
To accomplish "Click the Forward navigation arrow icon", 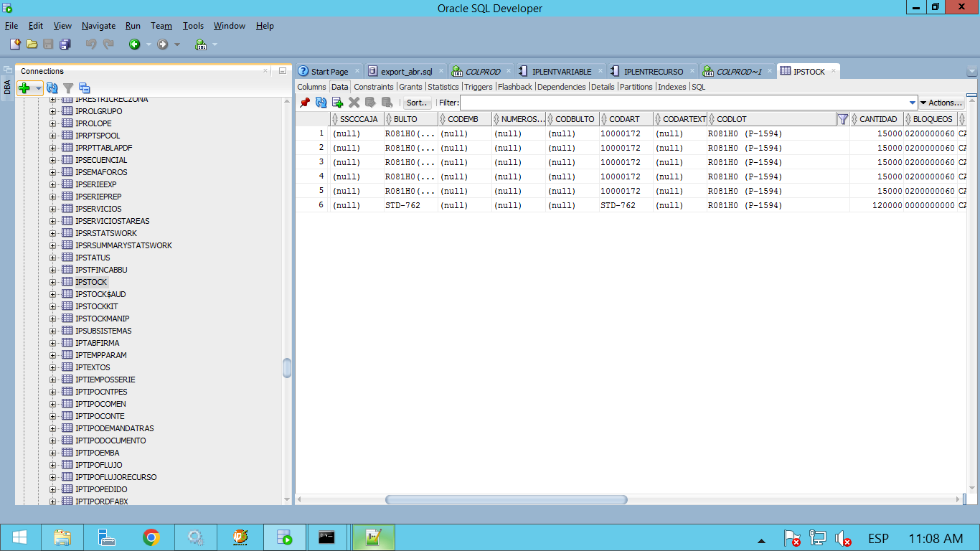I will 163,44.
